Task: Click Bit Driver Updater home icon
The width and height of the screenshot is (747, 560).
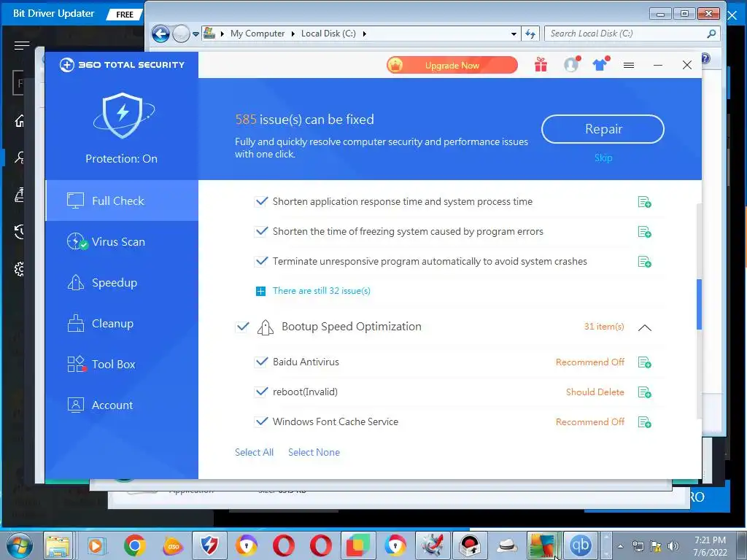Action: point(20,121)
